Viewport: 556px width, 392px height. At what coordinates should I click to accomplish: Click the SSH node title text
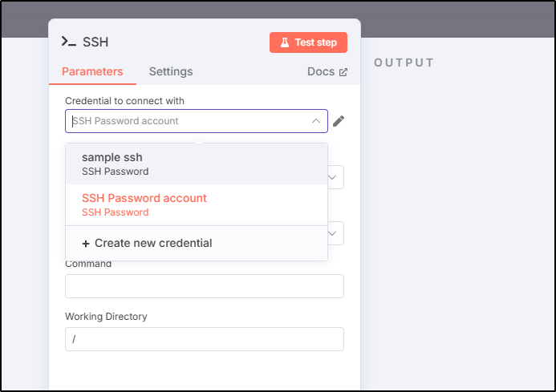point(95,42)
